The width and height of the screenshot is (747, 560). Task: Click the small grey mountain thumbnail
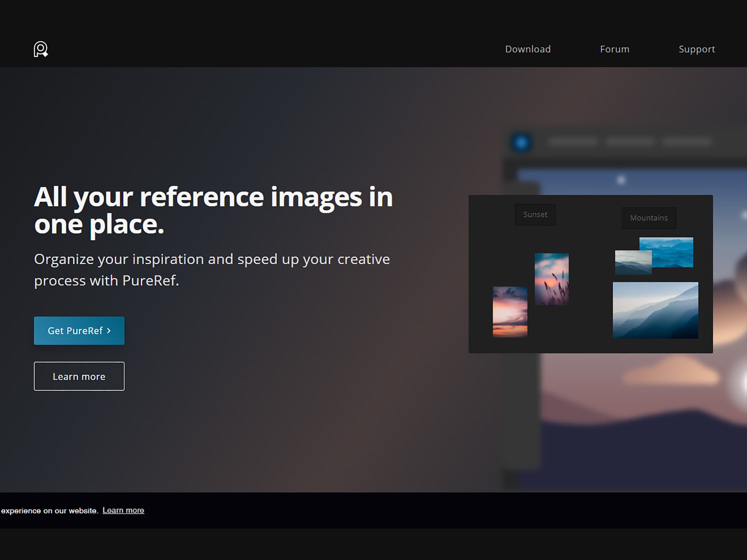(x=633, y=262)
